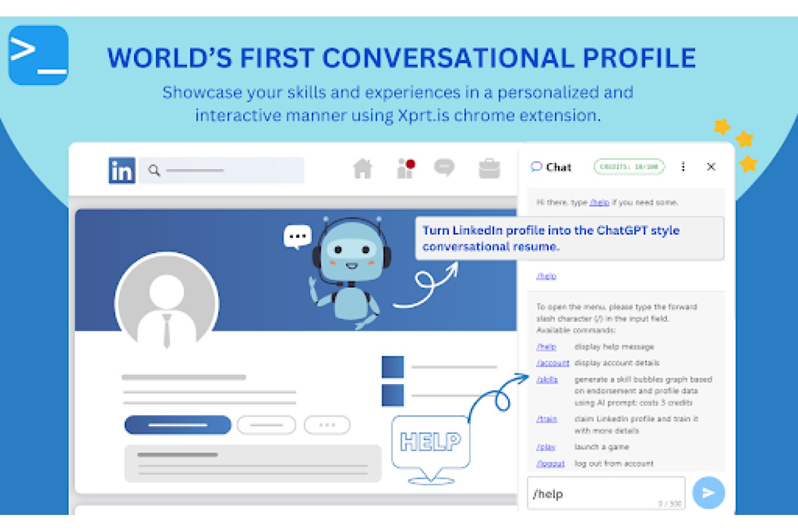Open the network icon with red badge

(x=406, y=169)
